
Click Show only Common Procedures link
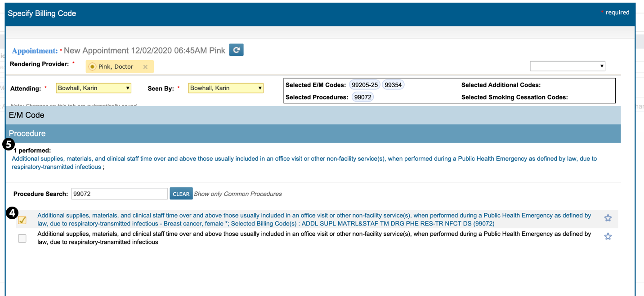[237, 194]
